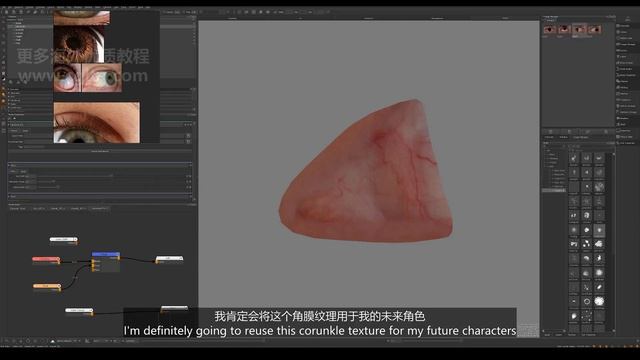Switch to the last, selected node graph tab
Screen dimensions: 640x360
point(100,209)
